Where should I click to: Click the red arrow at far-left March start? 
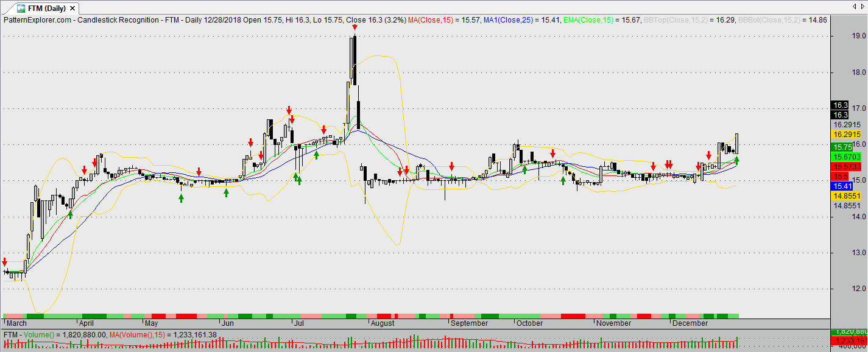coord(5,261)
